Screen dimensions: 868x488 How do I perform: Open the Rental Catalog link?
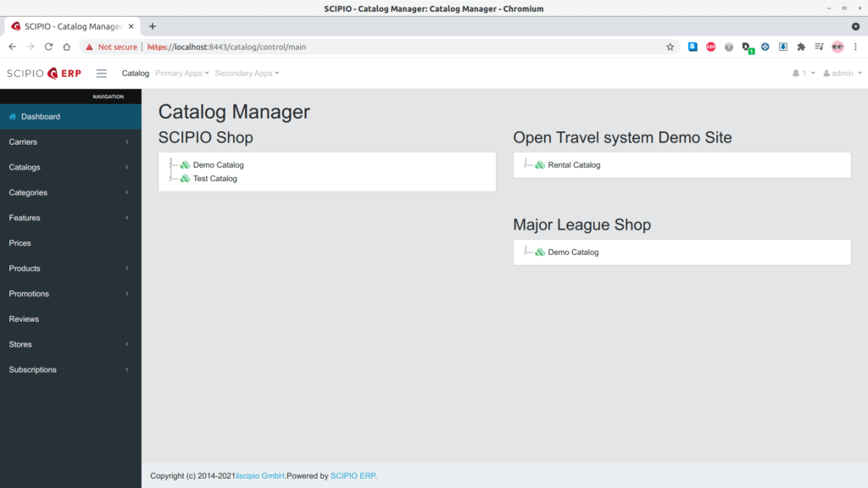coord(574,165)
